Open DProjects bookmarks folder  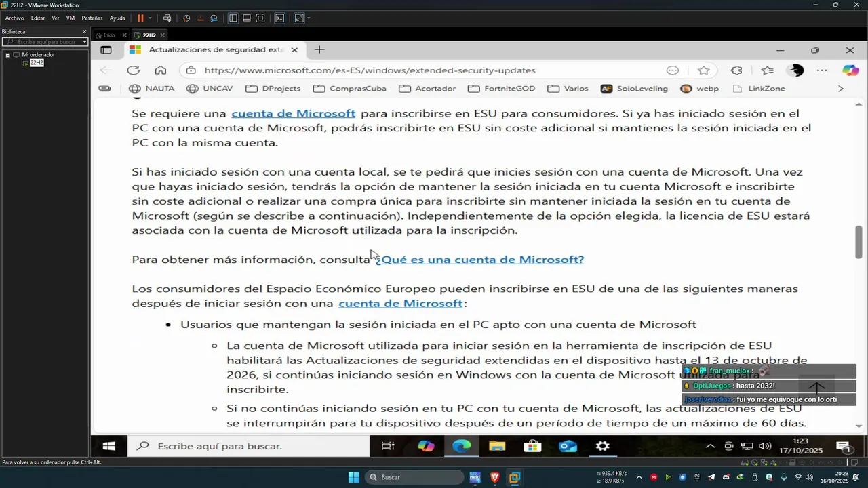click(273, 89)
